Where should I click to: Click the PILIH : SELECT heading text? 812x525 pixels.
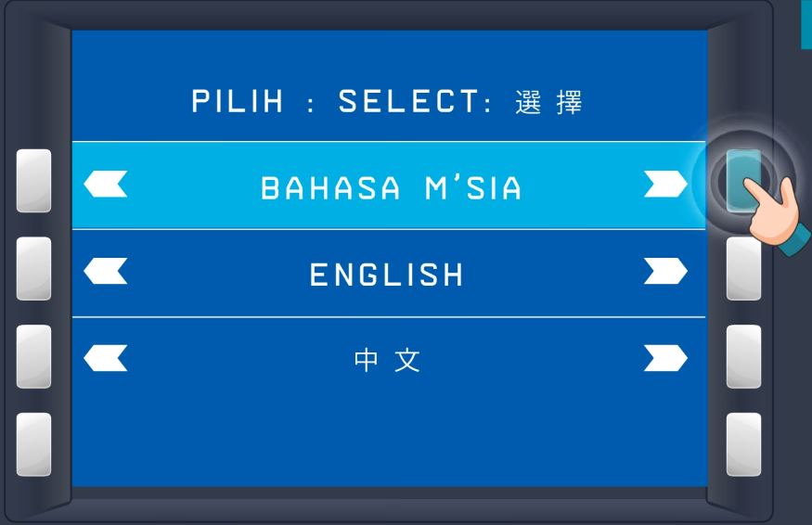pos(387,102)
